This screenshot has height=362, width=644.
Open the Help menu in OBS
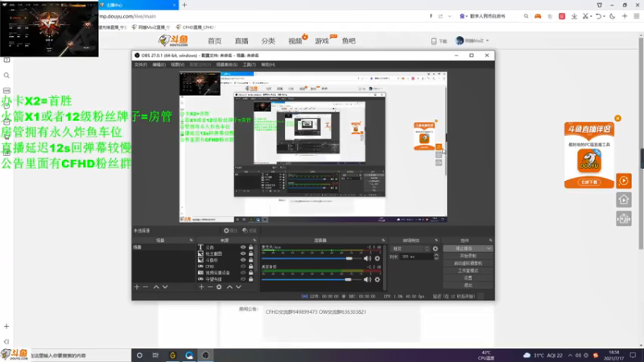pos(268,64)
